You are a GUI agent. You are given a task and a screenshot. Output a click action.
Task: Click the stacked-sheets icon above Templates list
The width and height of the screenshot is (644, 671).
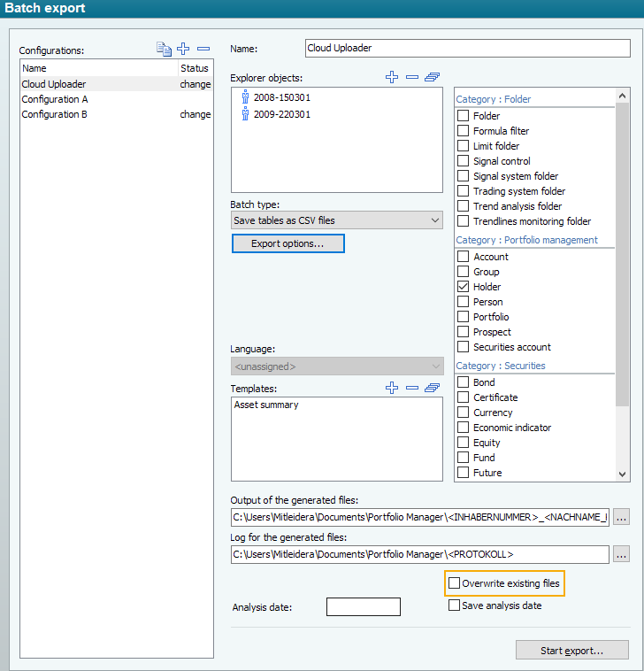coord(432,388)
